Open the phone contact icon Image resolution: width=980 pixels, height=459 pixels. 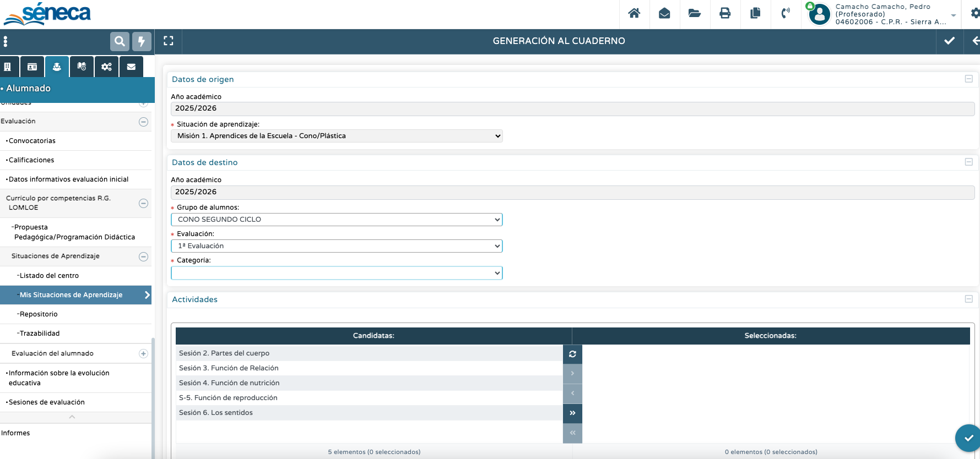click(786, 13)
